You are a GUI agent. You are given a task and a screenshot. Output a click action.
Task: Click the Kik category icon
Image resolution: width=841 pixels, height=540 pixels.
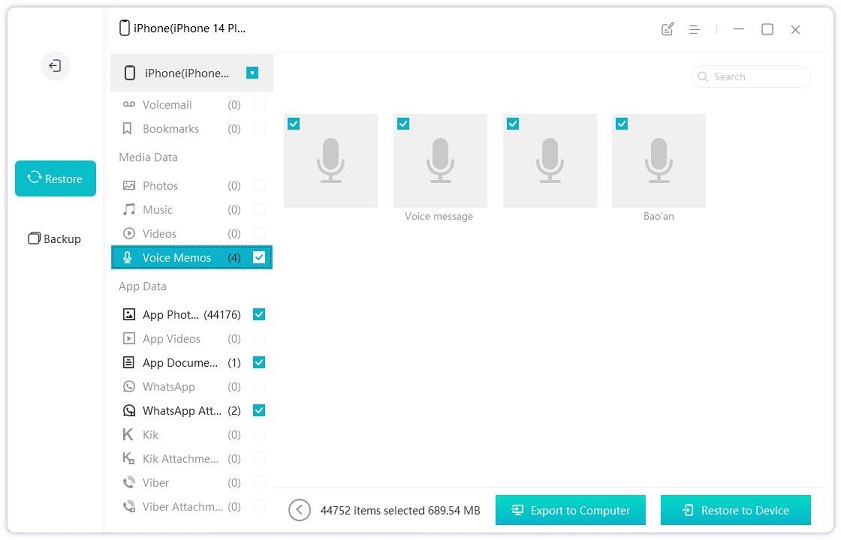(x=128, y=435)
